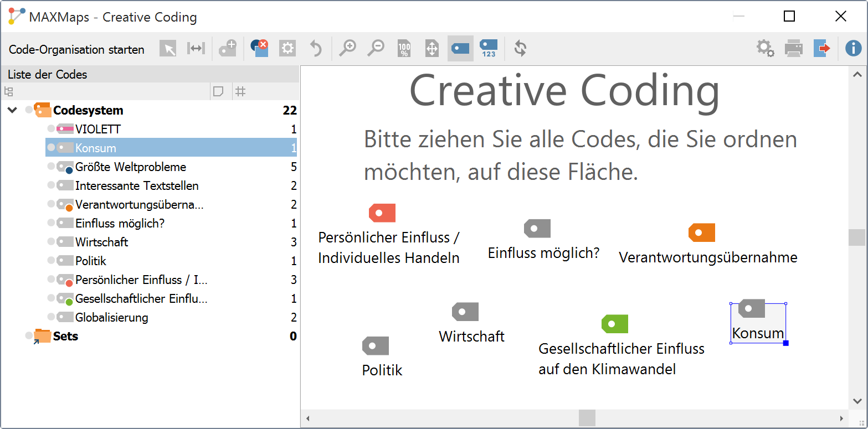Select Größte Weltprobleme code

[131, 167]
